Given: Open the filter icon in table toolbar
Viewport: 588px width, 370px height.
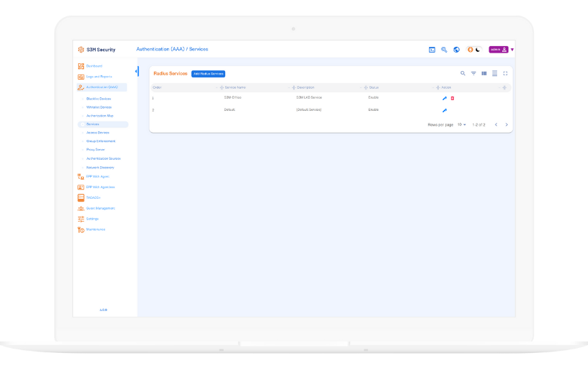Looking at the screenshot, I should 474,73.
